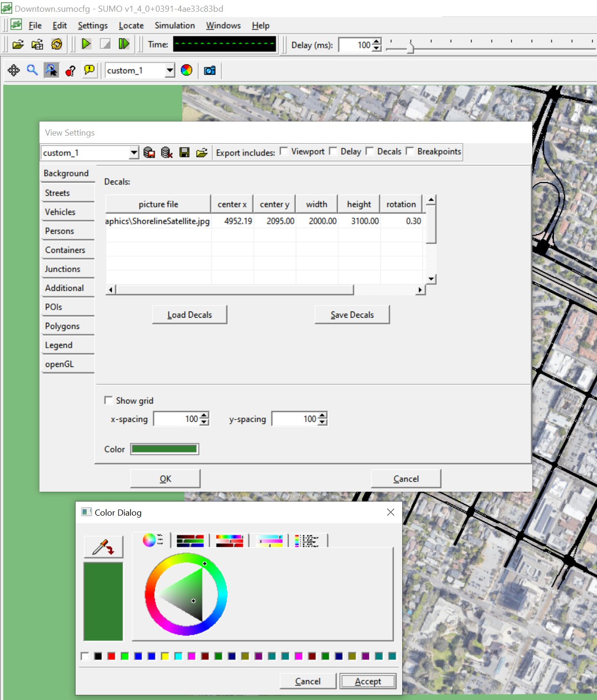Increase the x-spacing stepper value
The image size is (597, 700).
click(204, 416)
